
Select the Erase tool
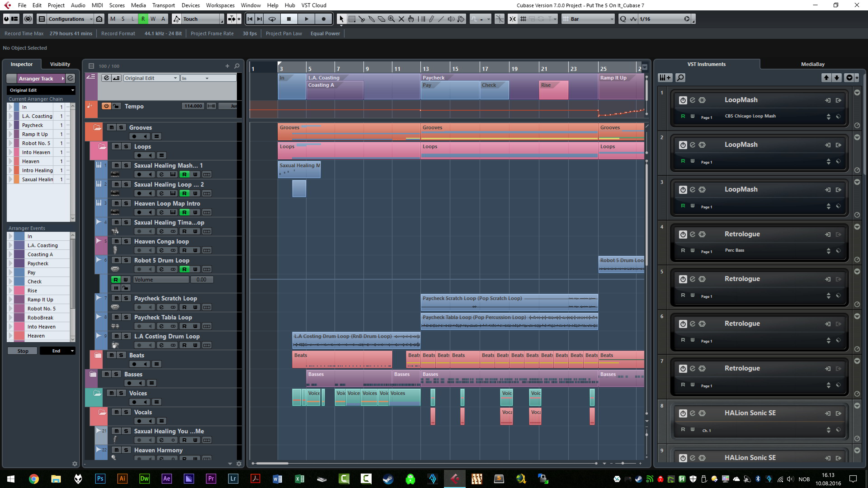click(381, 19)
